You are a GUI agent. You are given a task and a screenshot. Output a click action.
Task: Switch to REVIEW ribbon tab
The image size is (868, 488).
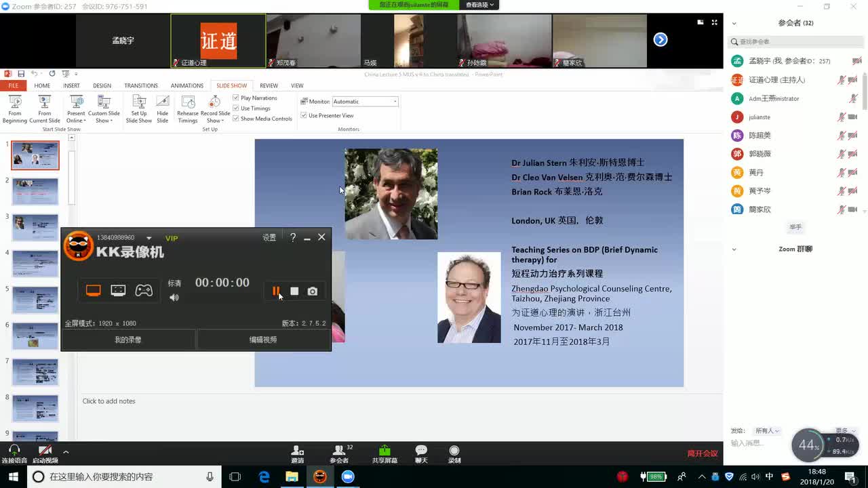[x=269, y=85]
